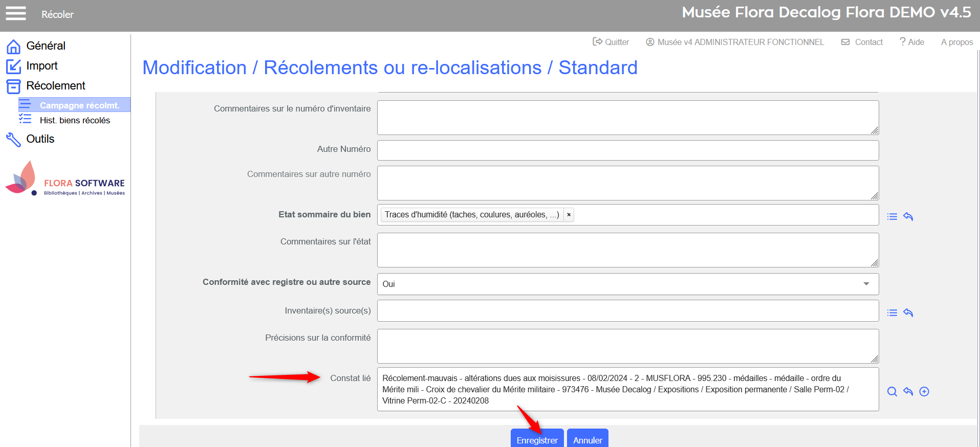Screen dimensions: 980x447
Task: Collapse the Récolement menu section
Action: (55, 86)
